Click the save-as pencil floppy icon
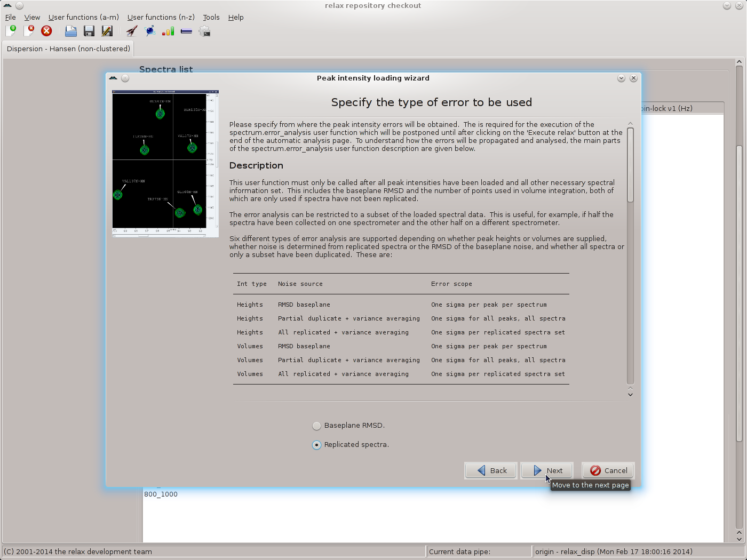 pos(107,31)
